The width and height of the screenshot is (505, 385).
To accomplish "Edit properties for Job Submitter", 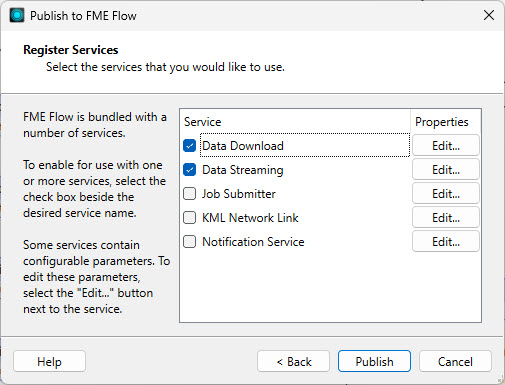I will (446, 194).
